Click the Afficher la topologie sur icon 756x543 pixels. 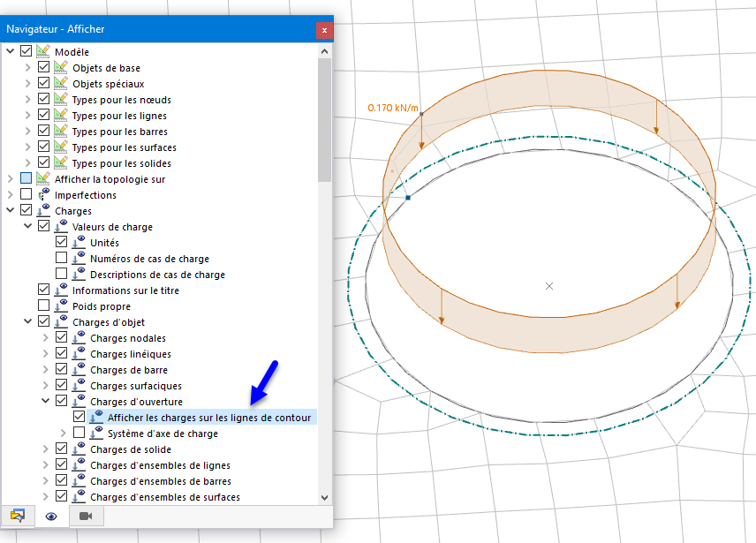43,178
